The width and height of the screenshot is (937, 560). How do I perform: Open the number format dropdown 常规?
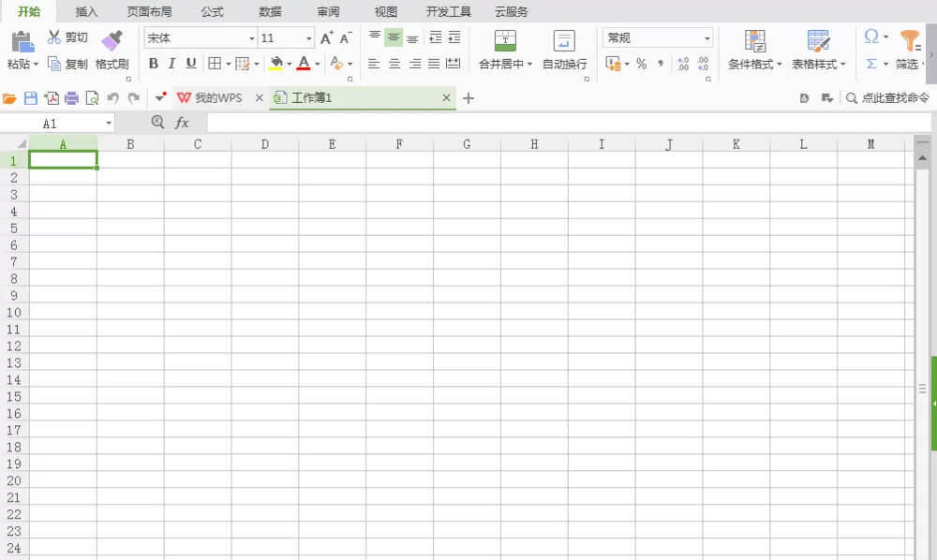coord(707,38)
